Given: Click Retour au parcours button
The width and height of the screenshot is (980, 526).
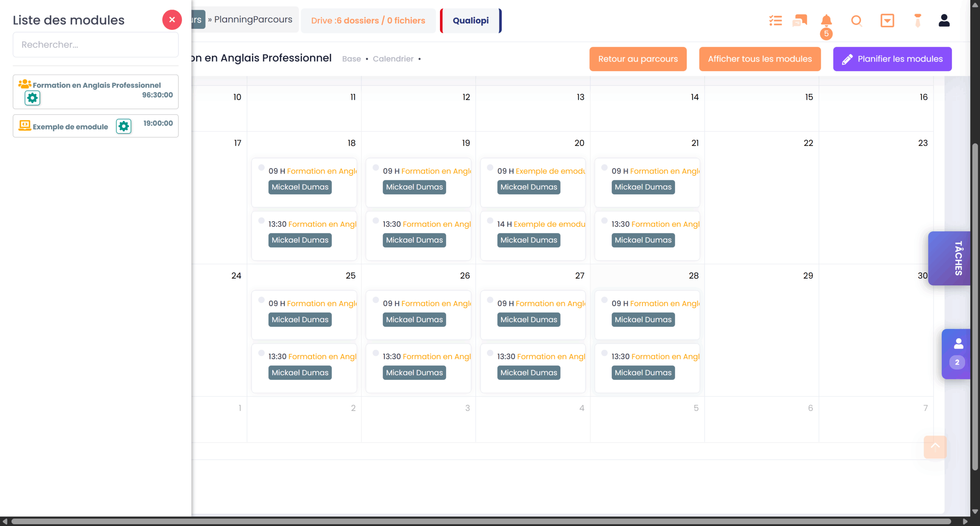Looking at the screenshot, I should [638, 59].
